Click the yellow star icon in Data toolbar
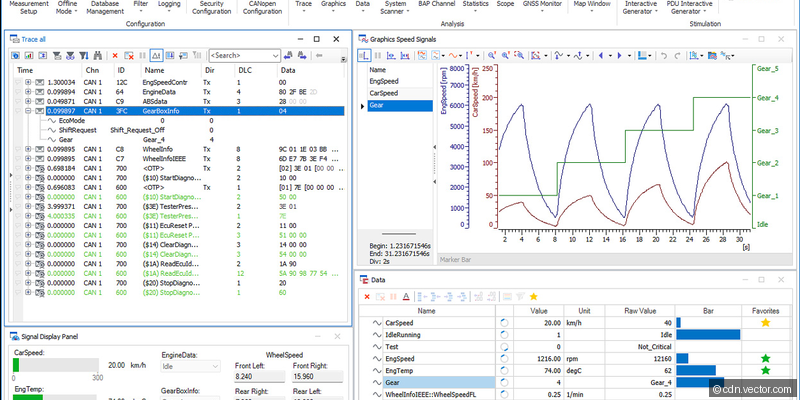The width and height of the screenshot is (800, 400). point(534,296)
